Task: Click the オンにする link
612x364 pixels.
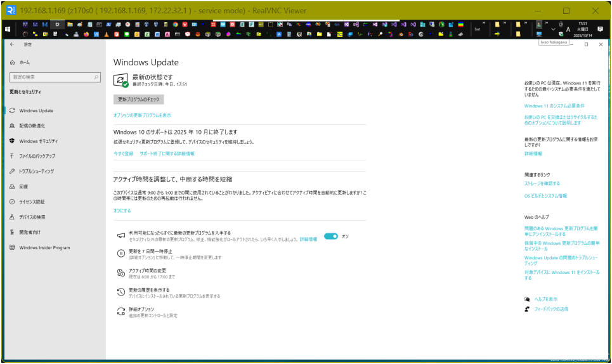Action: [x=122, y=211]
